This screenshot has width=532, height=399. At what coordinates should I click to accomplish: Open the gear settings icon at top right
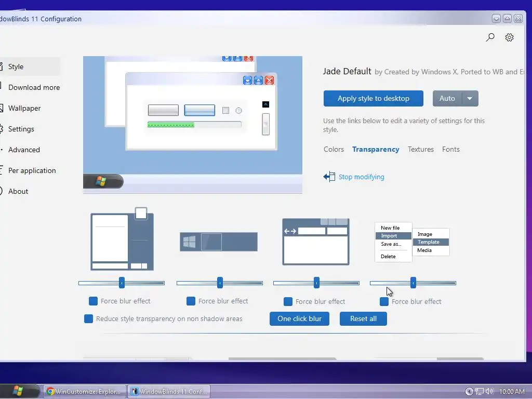[x=509, y=37]
